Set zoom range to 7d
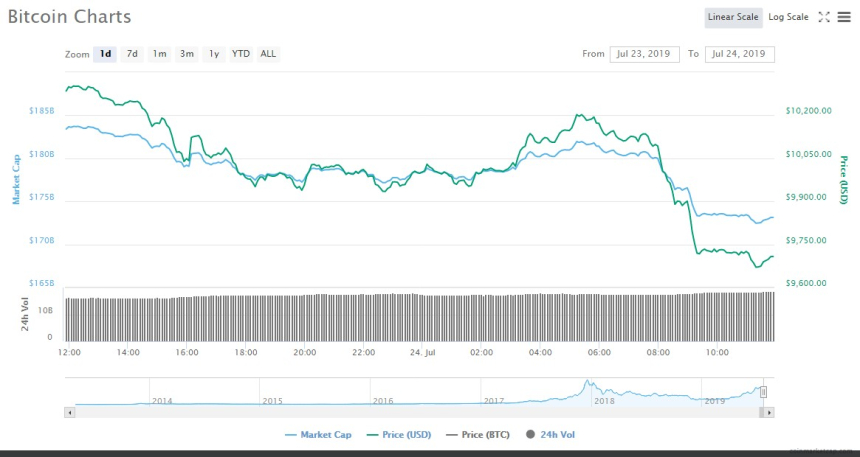Viewport: 860px width, 457px height. coord(132,54)
